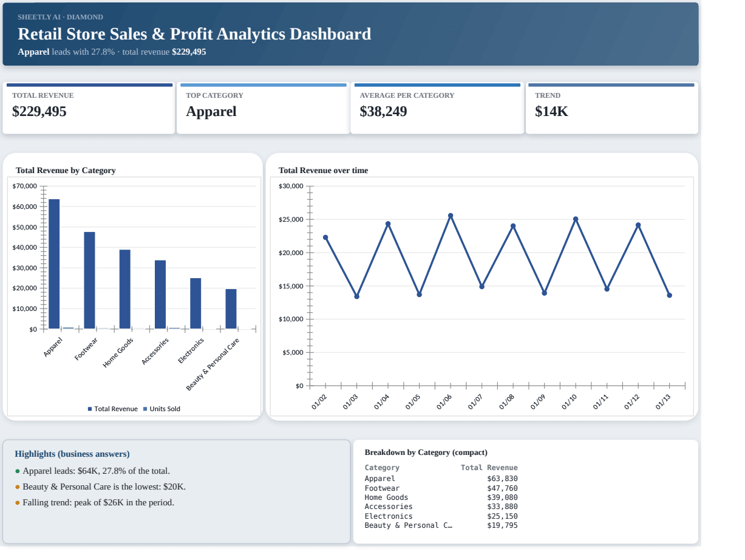Click the Trend card value $14K
The image size is (745, 560).
pos(551,112)
